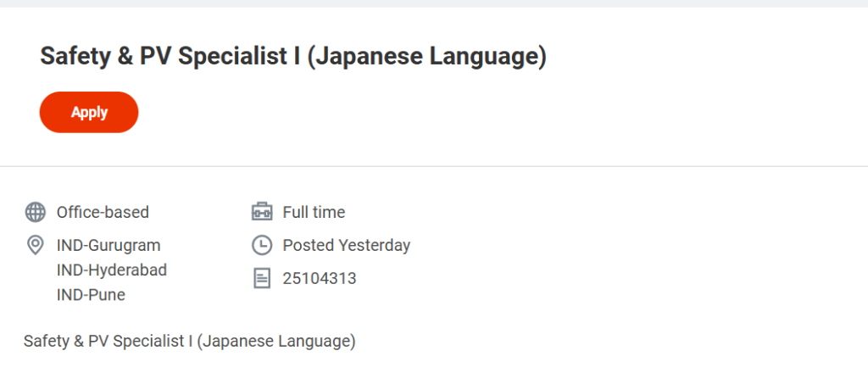Click the Full time label

314,212
